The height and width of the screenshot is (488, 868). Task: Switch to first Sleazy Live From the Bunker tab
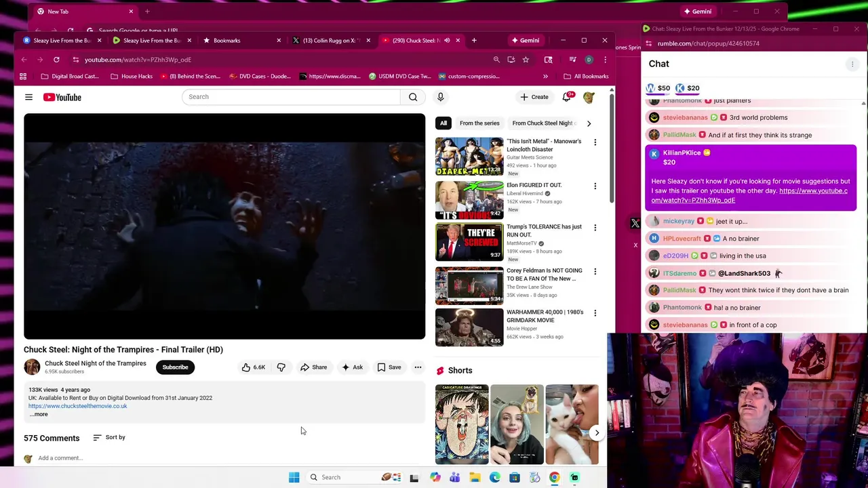click(62, 41)
